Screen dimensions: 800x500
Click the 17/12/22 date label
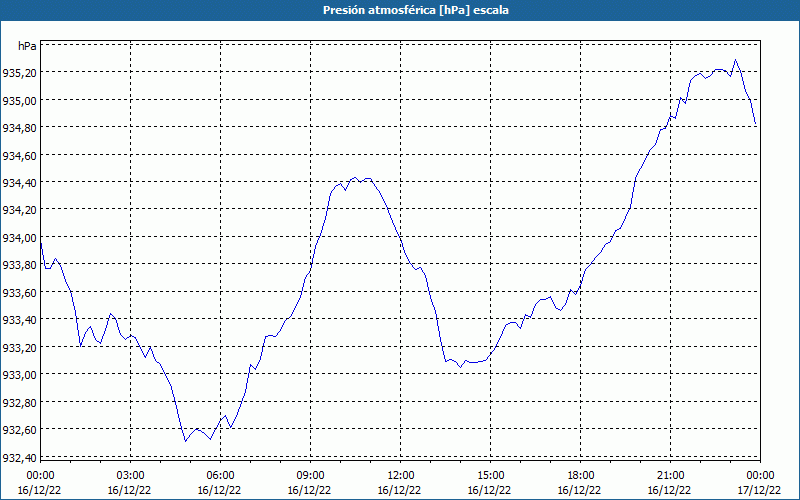[x=759, y=490]
